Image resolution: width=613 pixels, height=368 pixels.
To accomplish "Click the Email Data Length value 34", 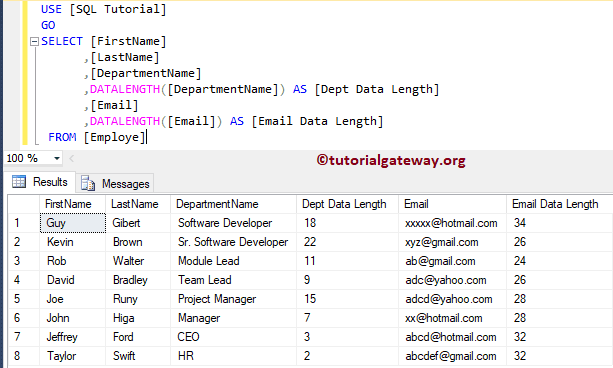I will 559,223.
